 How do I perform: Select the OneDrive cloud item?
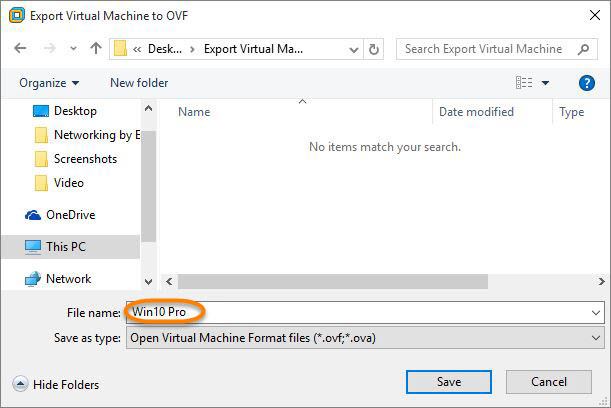[69, 215]
